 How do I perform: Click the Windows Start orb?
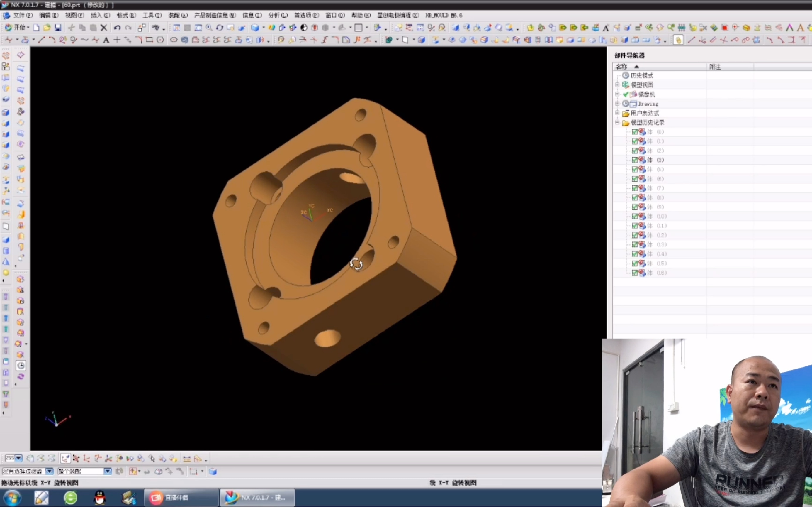12,498
